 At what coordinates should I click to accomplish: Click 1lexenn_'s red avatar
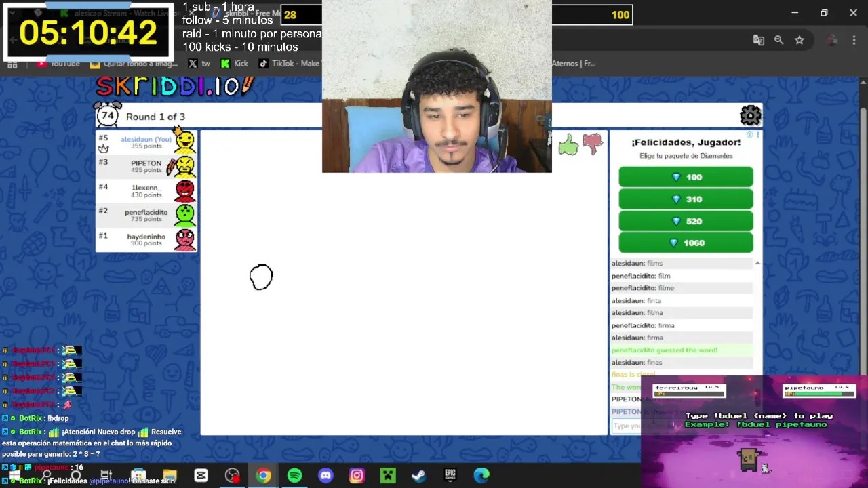[184, 190]
